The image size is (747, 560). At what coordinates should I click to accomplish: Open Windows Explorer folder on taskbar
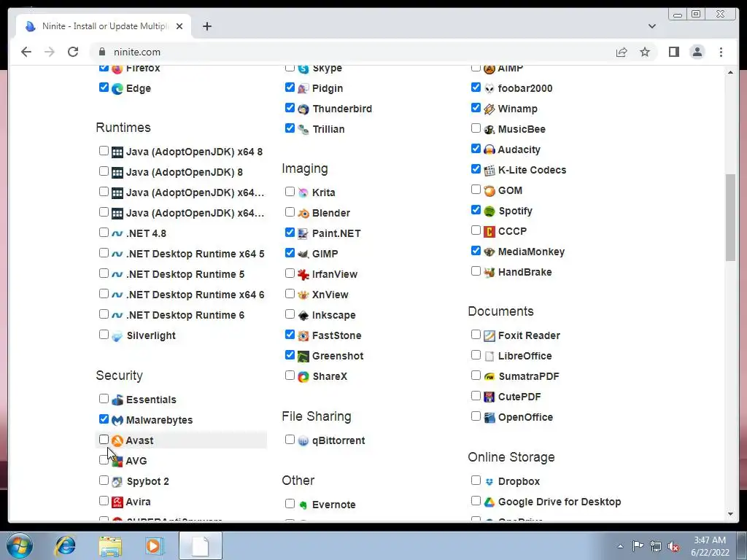coord(110,545)
